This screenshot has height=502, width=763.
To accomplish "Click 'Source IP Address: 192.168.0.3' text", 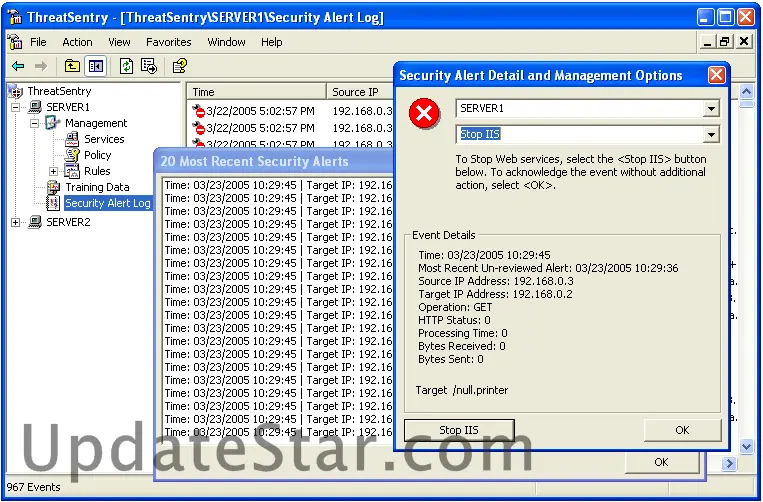I will [x=496, y=281].
